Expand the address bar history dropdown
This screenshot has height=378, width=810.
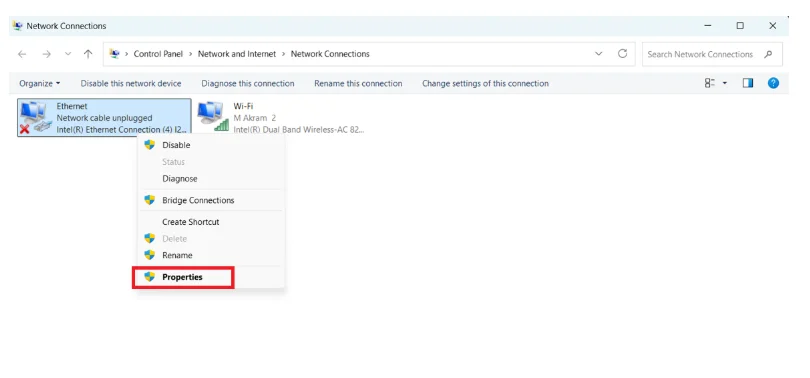pos(599,54)
